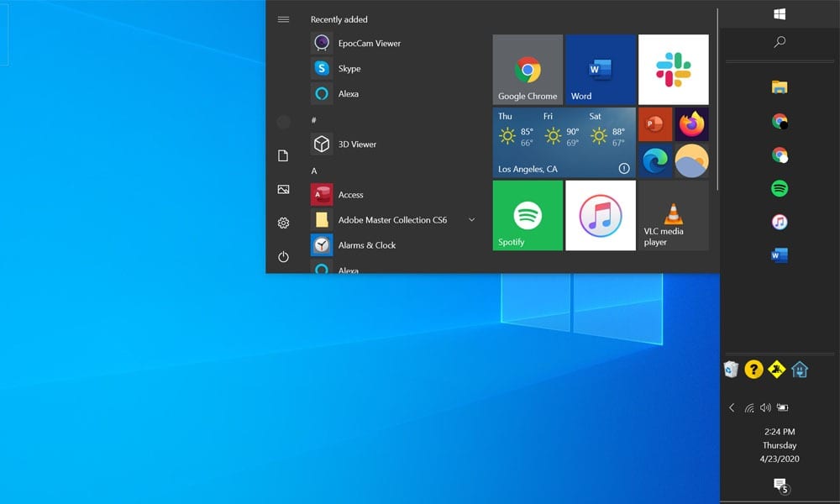Launch Firefox from its tile
Image resolution: width=840 pixels, height=504 pixels.
click(691, 123)
